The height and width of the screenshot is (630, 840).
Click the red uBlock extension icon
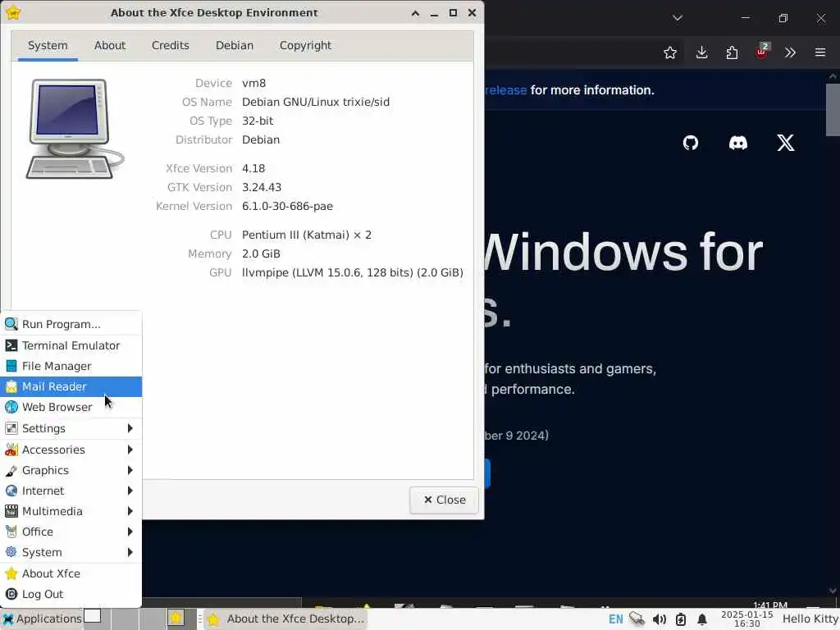coord(762,52)
